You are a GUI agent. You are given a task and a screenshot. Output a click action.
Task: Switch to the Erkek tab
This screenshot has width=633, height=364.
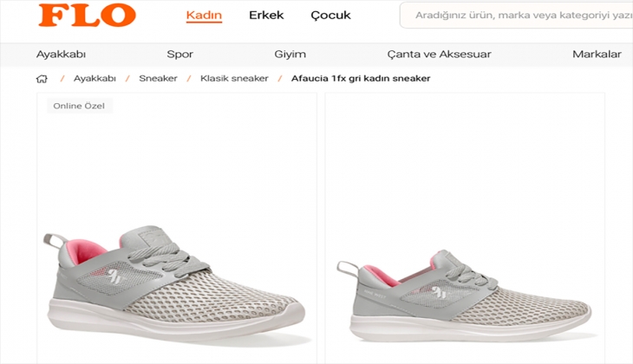[266, 16]
